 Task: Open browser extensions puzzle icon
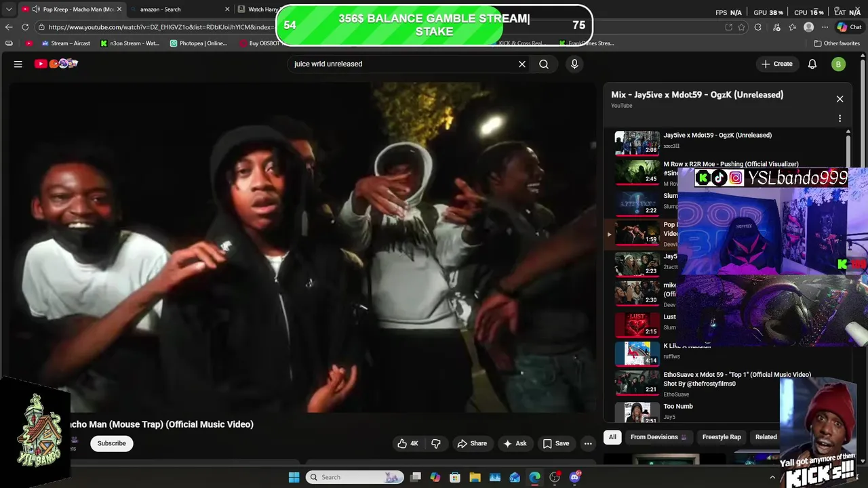coord(758,27)
